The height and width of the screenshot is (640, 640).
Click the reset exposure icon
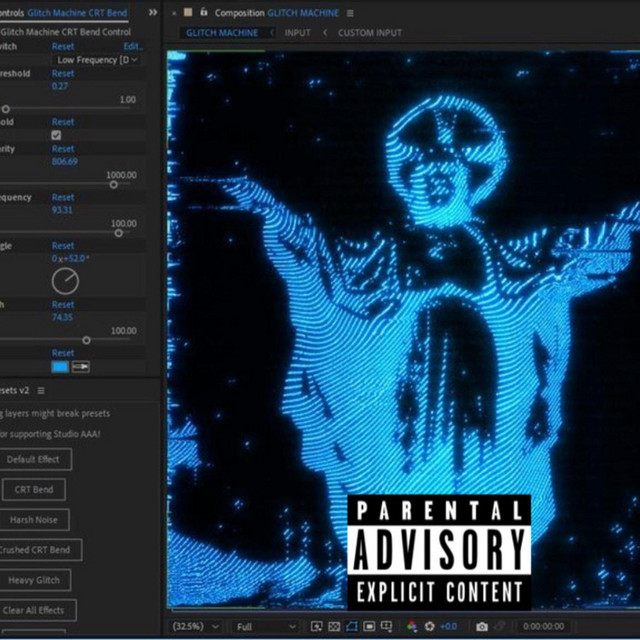click(428, 627)
